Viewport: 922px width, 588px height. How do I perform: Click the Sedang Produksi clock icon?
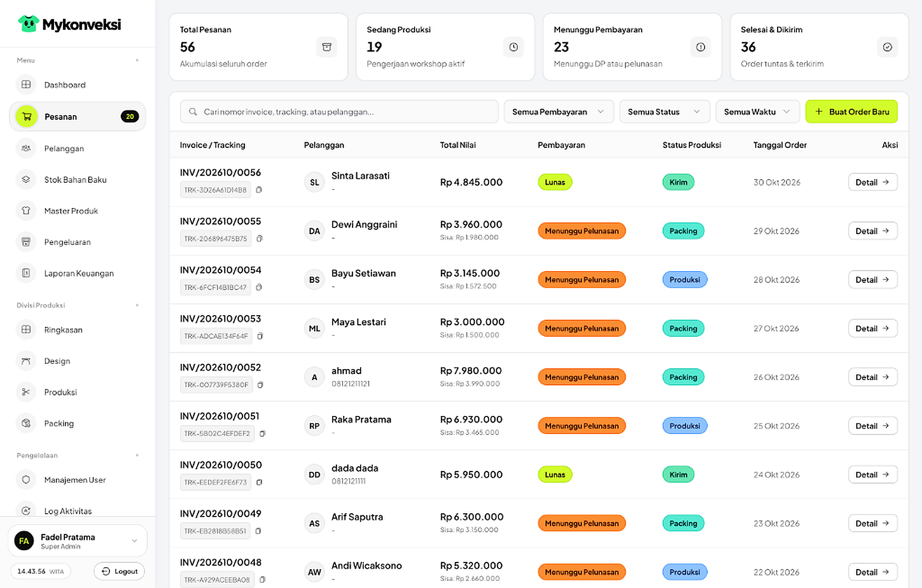tap(514, 47)
